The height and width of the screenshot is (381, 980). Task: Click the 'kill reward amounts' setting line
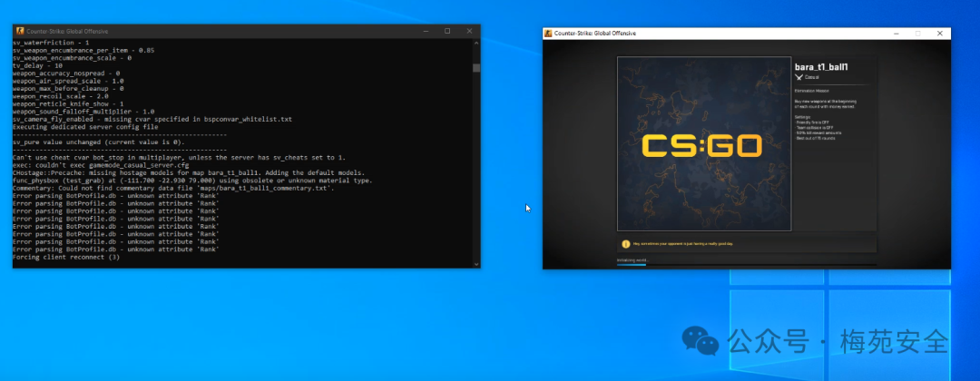point(818,132)
